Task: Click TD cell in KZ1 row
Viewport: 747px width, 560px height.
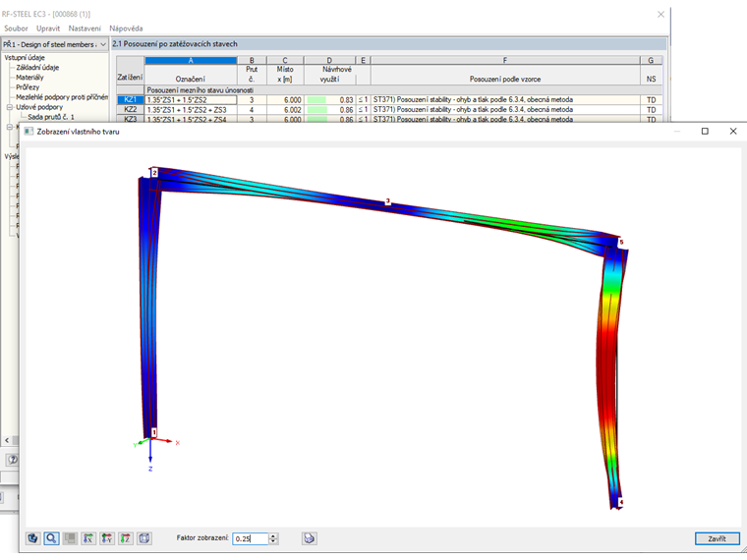Action: click(652, 100)
